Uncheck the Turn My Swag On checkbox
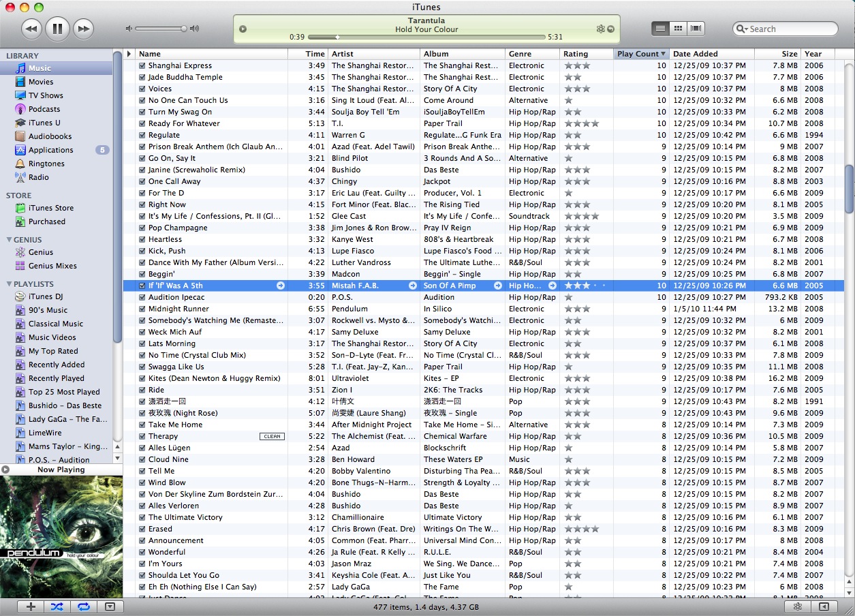This screenshot has width=855, height=616. [142, 112]
